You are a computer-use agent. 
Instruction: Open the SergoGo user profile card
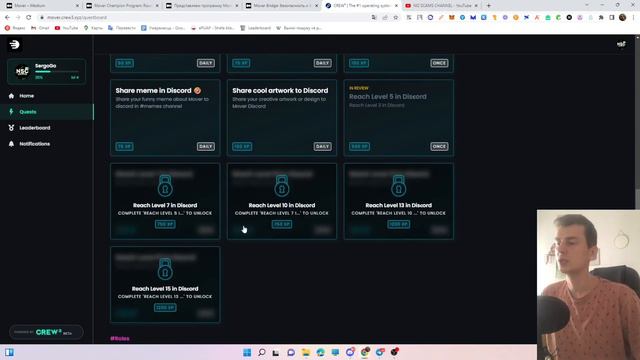[47, 71]
